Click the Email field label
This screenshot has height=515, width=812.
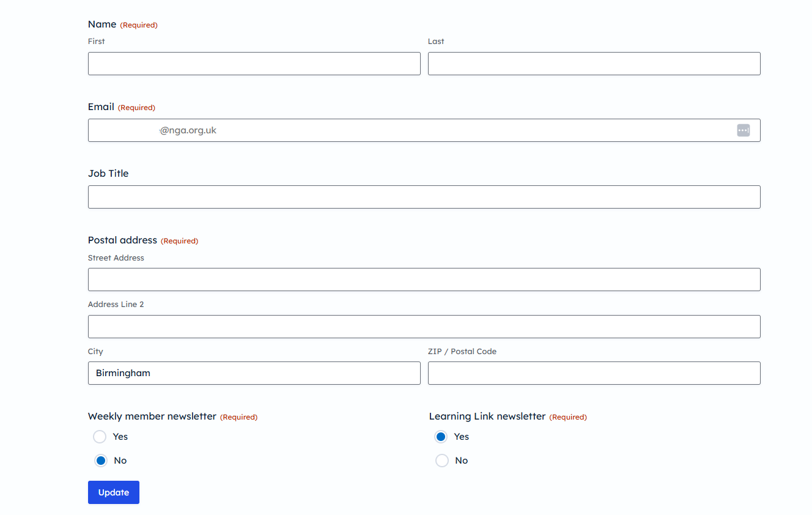101,107
